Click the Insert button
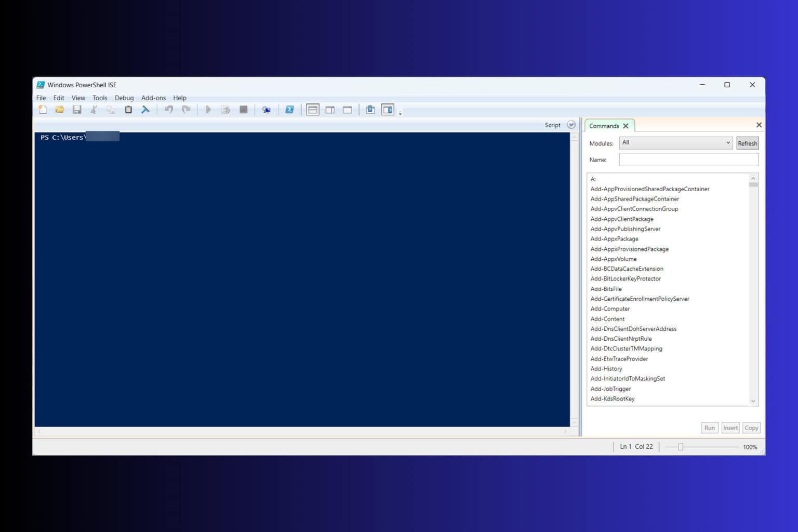The image size is (798, 532). click(x=730, y=428)
